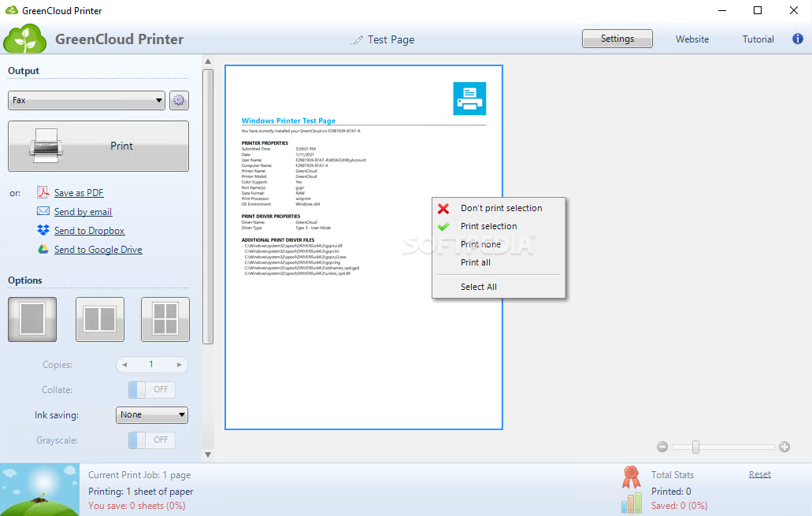Screen dimensions: 812x516
Task: Open Settings button in header
Action: click(617, 39)
